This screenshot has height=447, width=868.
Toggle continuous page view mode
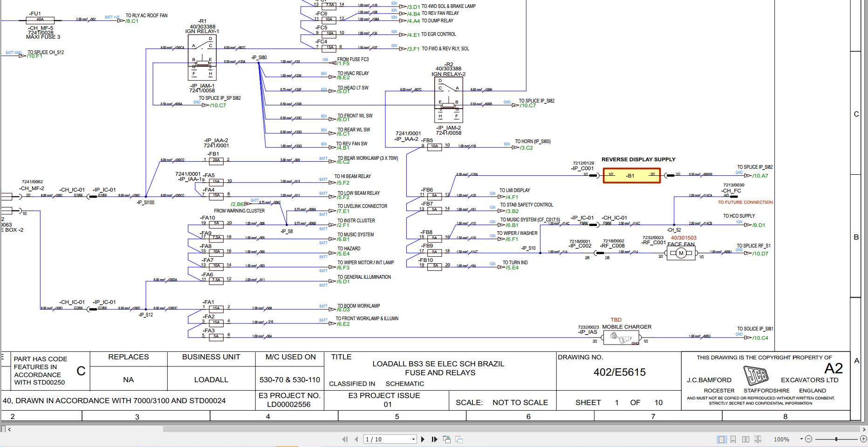733,439
